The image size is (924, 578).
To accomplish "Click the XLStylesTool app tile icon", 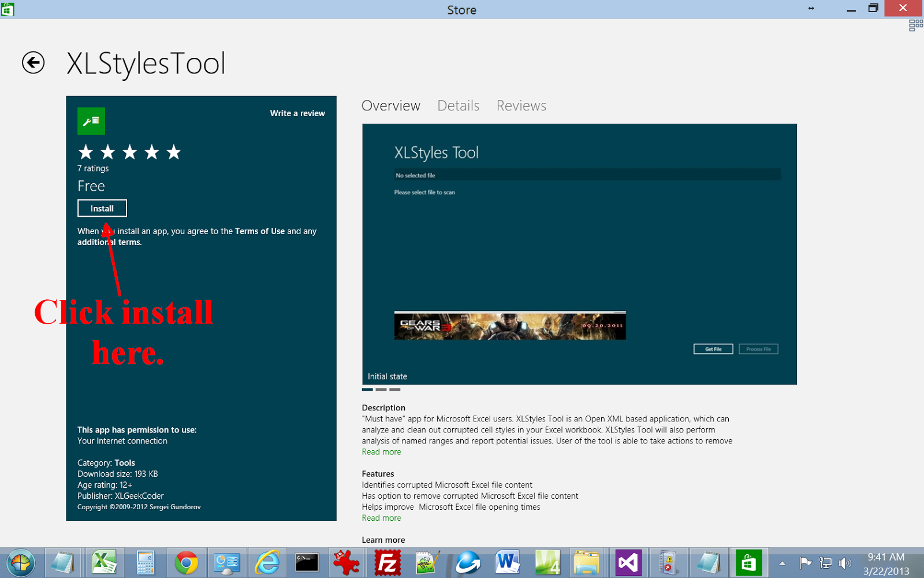I will point(92,120).
